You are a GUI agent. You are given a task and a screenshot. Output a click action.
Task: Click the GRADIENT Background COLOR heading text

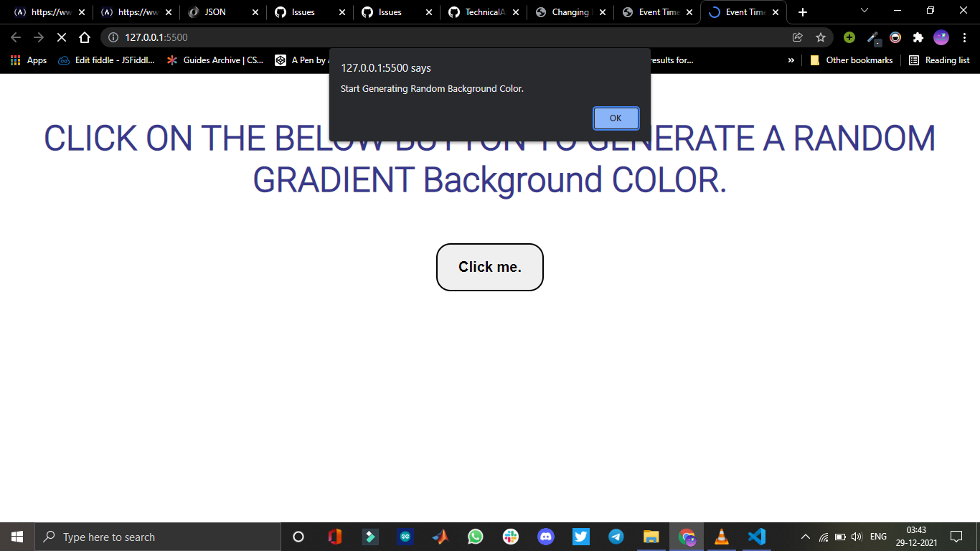coord(490,179)
